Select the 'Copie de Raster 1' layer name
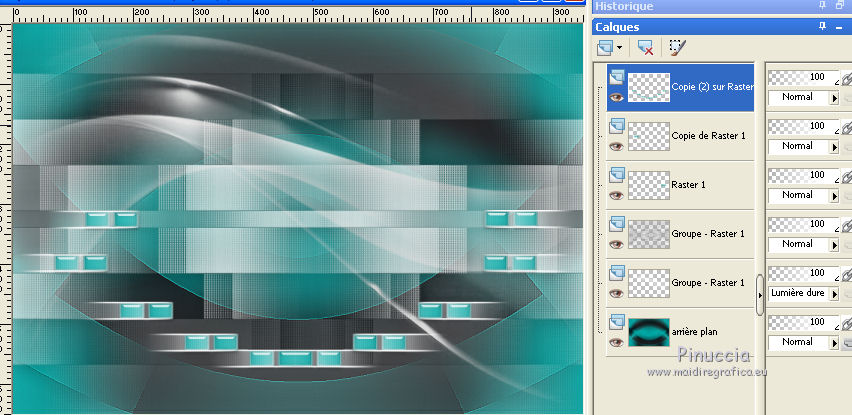Viewport: 852px width, 415px height. click(x=709, y=136)
